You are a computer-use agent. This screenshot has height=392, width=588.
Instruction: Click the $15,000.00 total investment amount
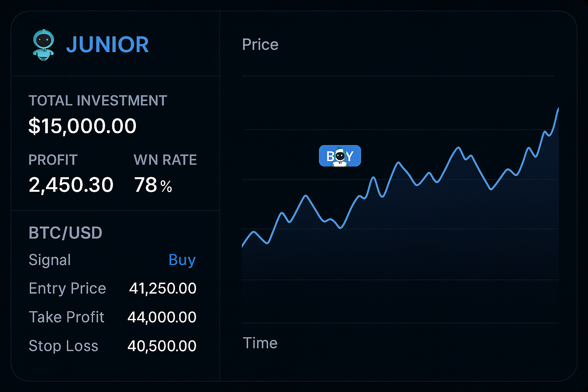[82, 126]
